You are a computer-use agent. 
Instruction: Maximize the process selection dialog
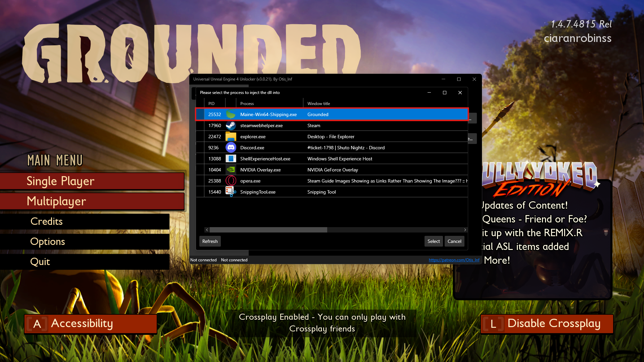(445, 93)
